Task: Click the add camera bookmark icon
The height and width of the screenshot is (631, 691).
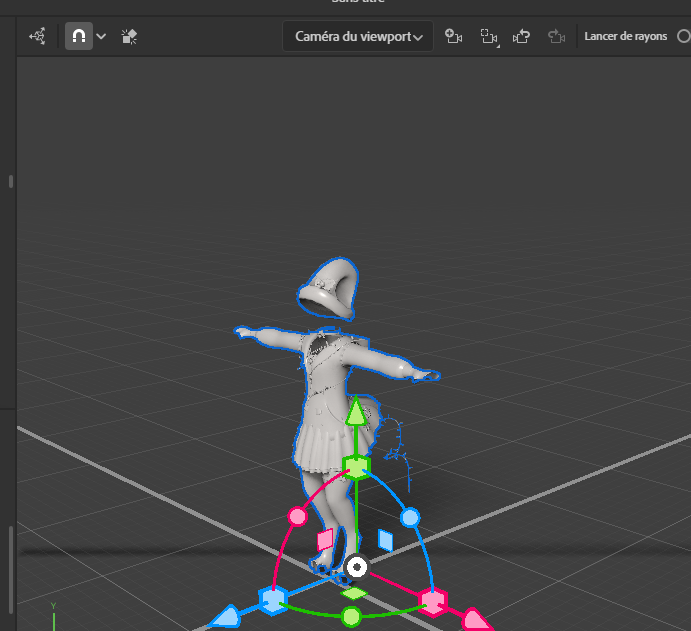Action: click(x=453, y=36)
